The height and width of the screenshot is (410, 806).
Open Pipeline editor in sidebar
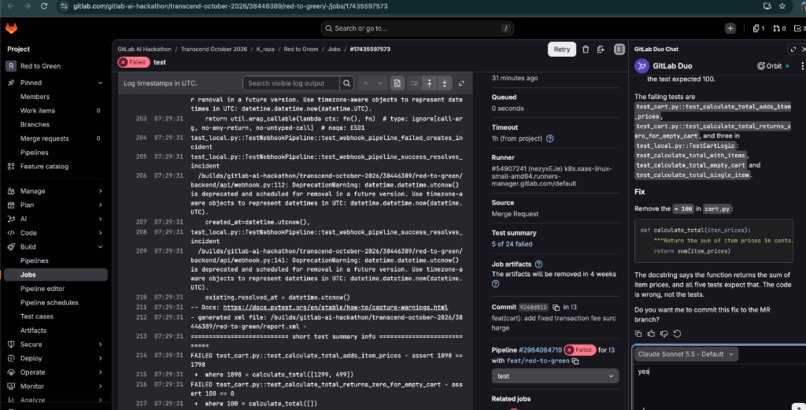coord(43,289)
